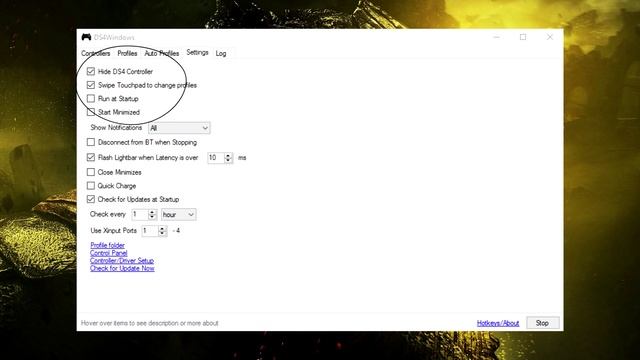This screenshot has width=640, height=360.
Task: Click the Stop button
Action: coord(542,323)
